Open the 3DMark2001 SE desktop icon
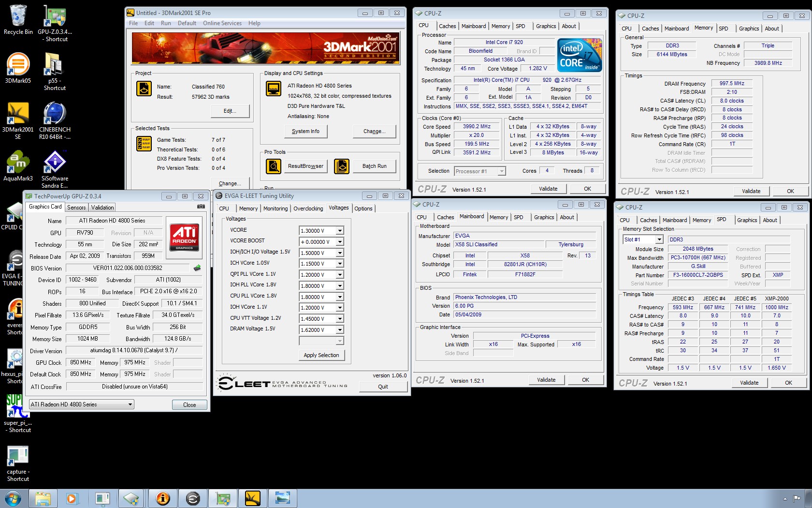The width and height of the screenshot is (812, 508). [x=18, y=120]
